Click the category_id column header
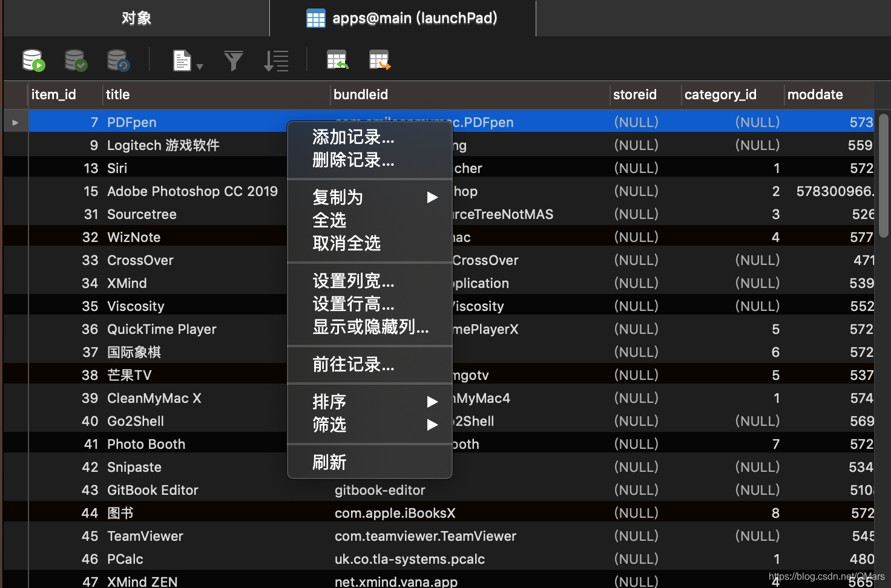 (732, 94)
